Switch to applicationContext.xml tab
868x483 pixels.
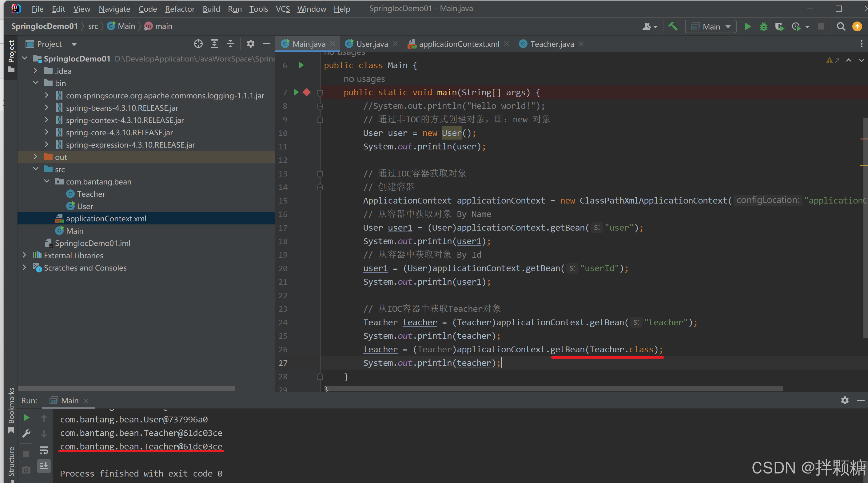point(459,44)
